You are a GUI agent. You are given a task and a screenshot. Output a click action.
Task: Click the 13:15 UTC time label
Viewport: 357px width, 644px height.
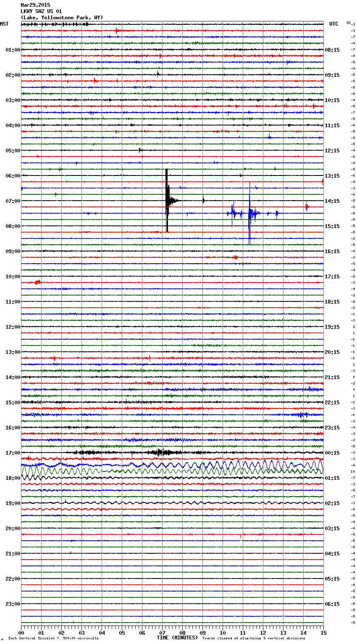pos(332,176)
